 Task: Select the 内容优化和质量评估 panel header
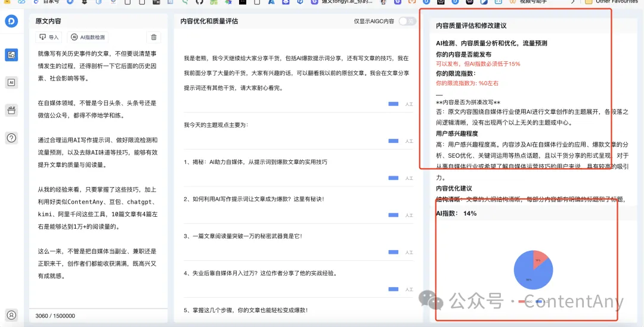pos(209,21)
